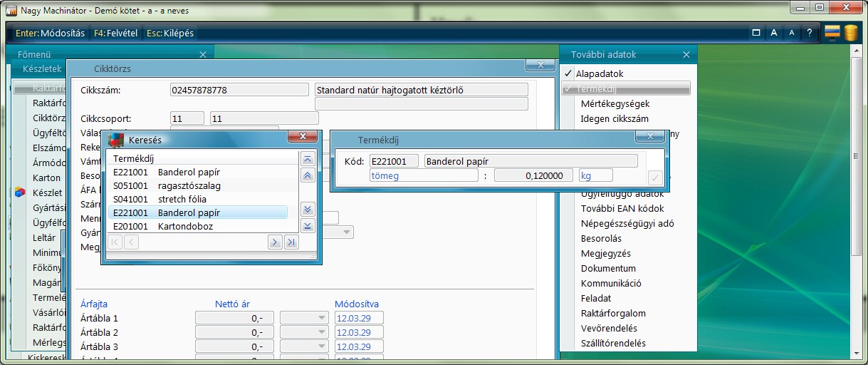Select Termékdíj in További adatok list

pos(626,88)
